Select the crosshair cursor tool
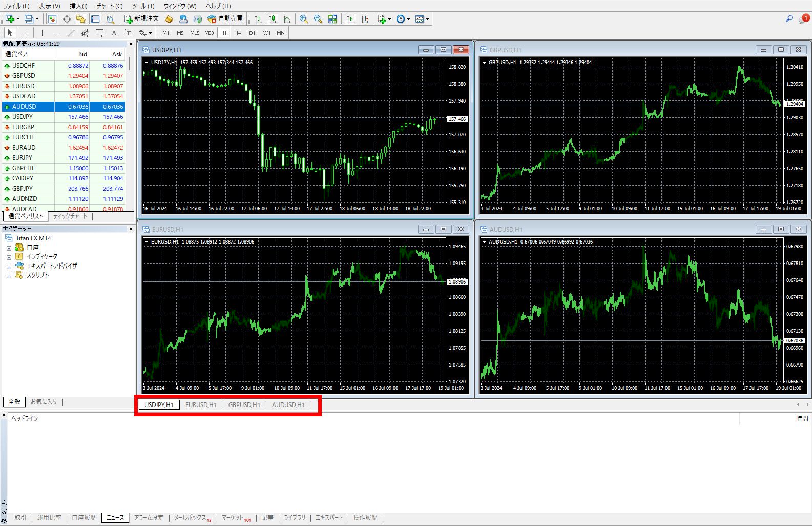This screenshot has width=812, height=526. 25,33
